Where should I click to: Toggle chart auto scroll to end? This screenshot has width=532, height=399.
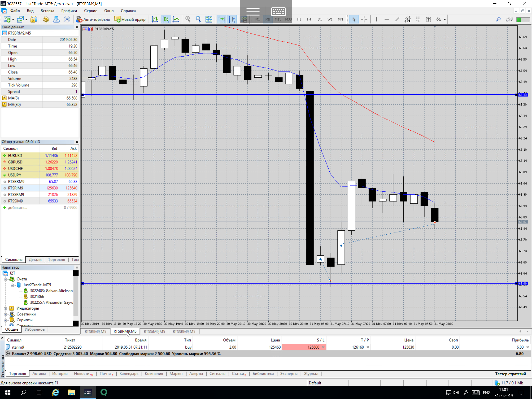(x=221, y=19)
